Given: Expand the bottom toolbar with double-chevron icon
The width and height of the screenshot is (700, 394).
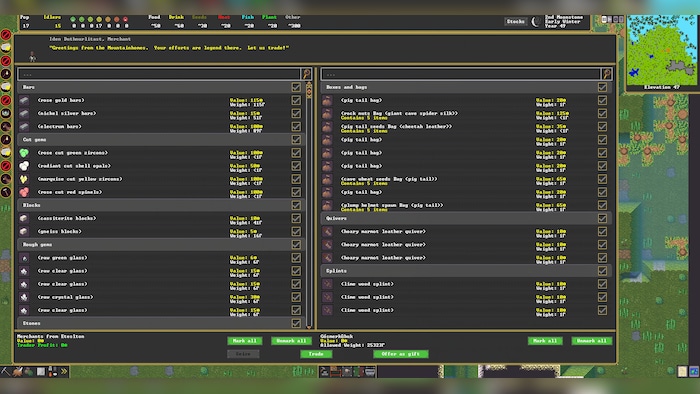Looking at the screenshot, I should pos(64,371).
